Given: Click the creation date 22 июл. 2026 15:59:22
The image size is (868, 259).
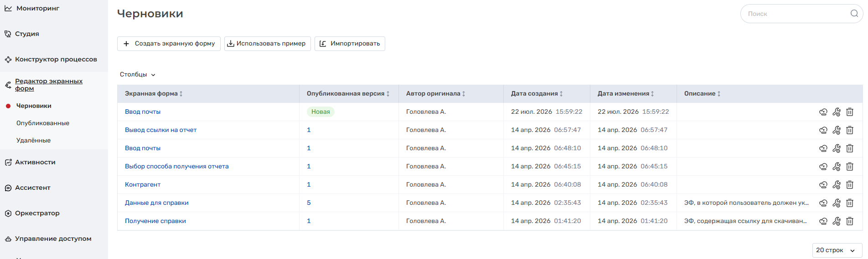Looking at the screenshot, I should tap(547, 112).
